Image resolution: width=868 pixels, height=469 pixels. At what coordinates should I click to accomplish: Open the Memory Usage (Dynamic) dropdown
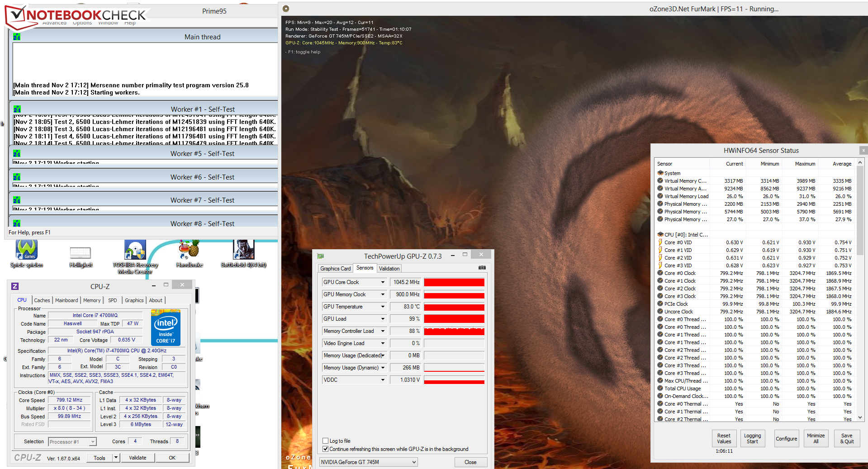[383, 368]
